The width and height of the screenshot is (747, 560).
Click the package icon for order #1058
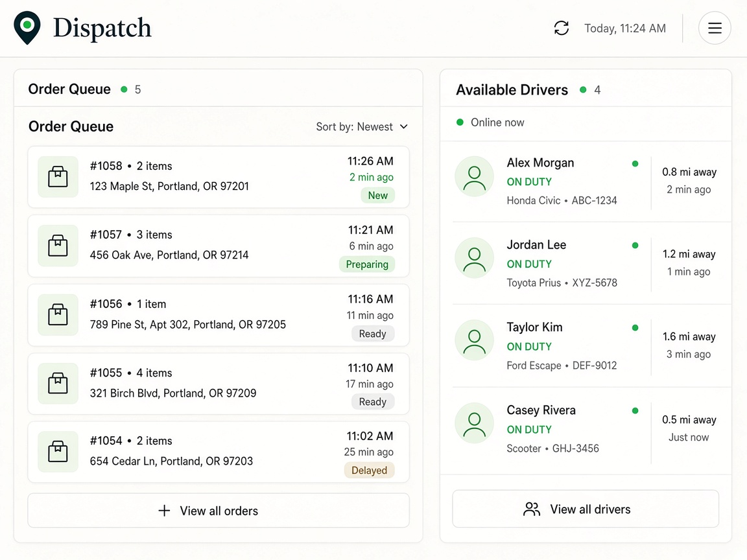58,177
